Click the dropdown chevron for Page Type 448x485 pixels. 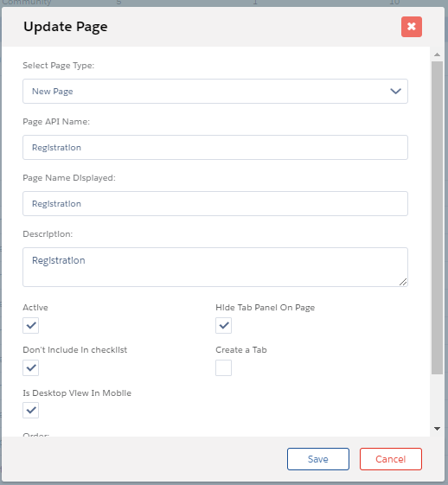pyautogui.click(x=395, y=92)
